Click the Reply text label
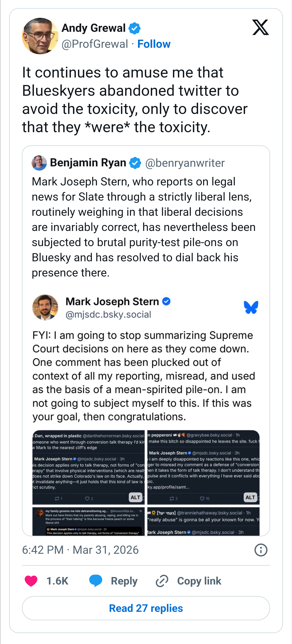The image size is (292, 644). click(x=124, y=581)
